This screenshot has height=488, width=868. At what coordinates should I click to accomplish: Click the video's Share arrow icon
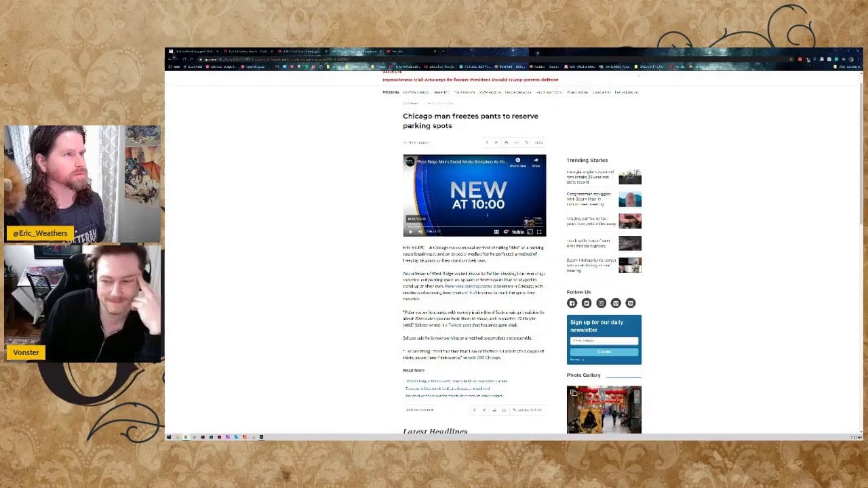pyautogui.click(x=536, y=161)
